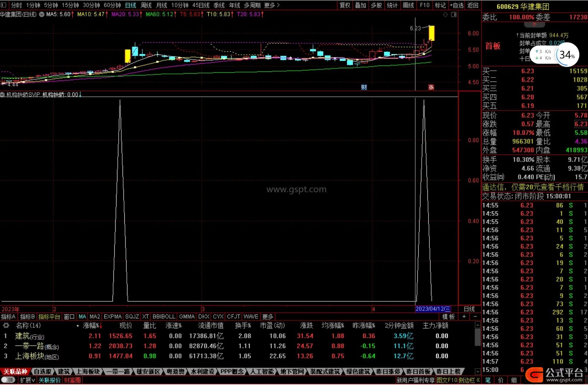Image resolution: width=588 pixels, height=385 pixels.
Task: Collapse the order panel with red chevron
Action: (x=534, y=24)
